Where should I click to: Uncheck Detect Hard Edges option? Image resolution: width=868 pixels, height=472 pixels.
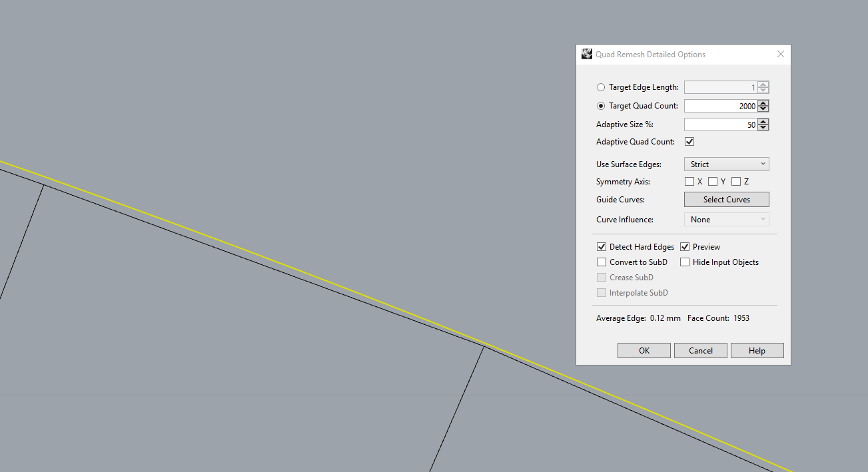[x=602, y=247]
